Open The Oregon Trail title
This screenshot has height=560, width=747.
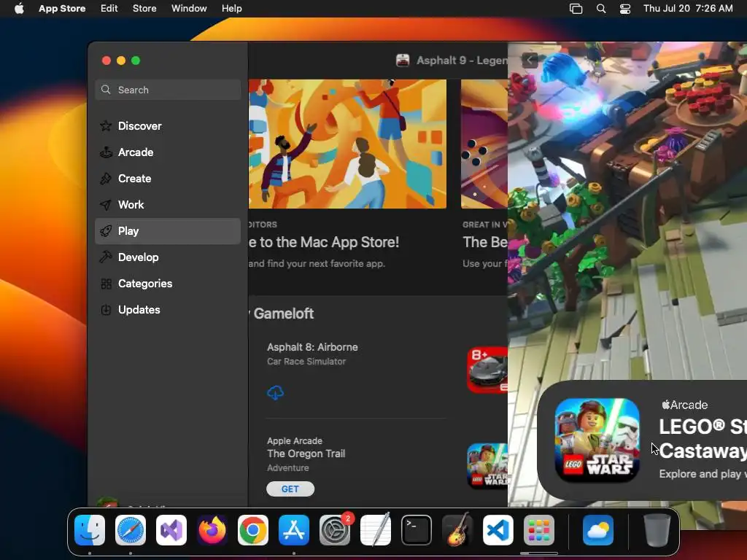(306, 454)
